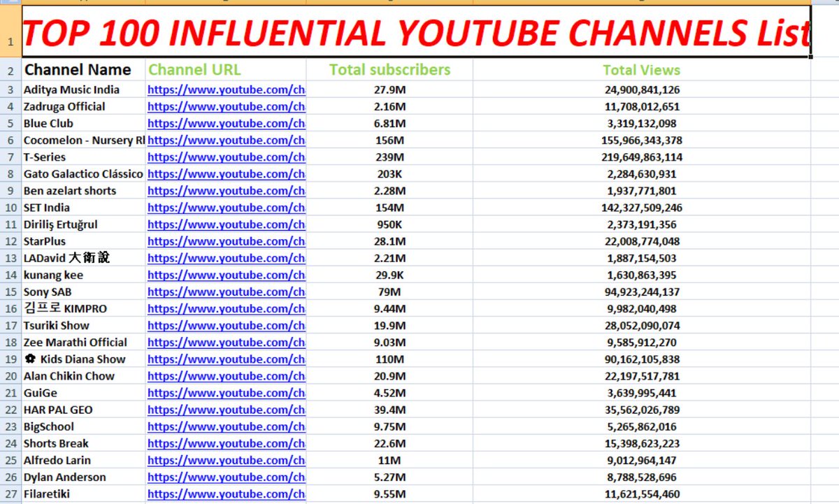Follow the Filaretiki channel URL
This screenshot has height=504, width=839.
pos(227,494)
